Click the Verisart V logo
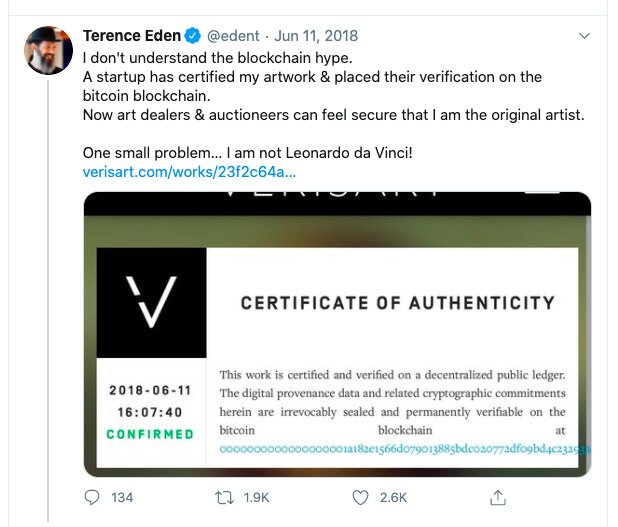The width and height of the screenshot is (618, 527). (x=151, y=302)
